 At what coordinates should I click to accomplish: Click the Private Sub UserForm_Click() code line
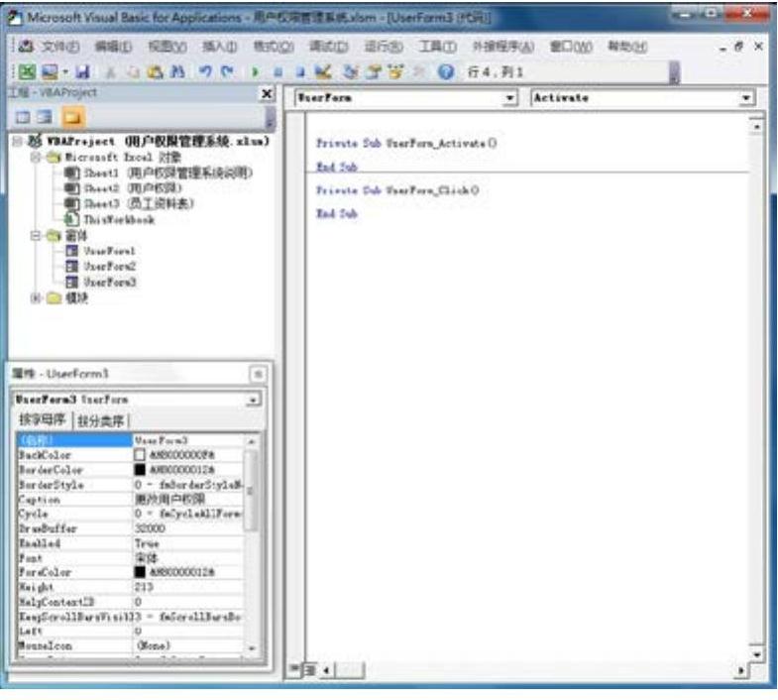tap(397, 190)
